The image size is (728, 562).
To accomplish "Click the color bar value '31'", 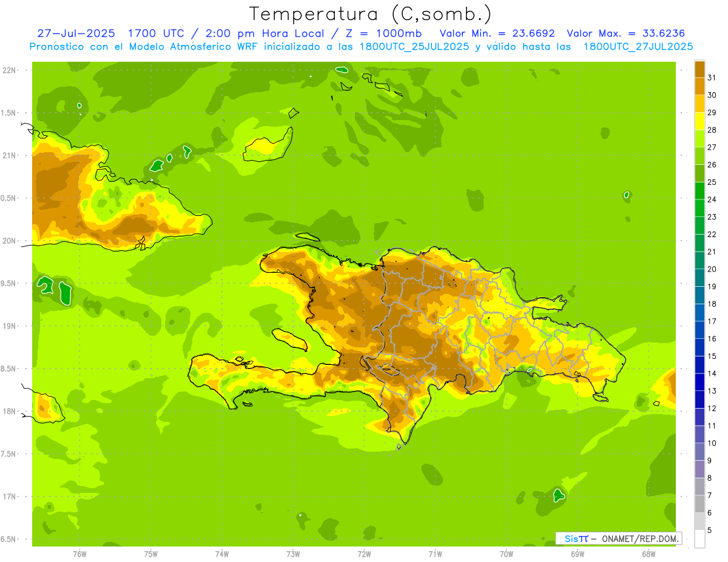I will (x=712, y=77).
